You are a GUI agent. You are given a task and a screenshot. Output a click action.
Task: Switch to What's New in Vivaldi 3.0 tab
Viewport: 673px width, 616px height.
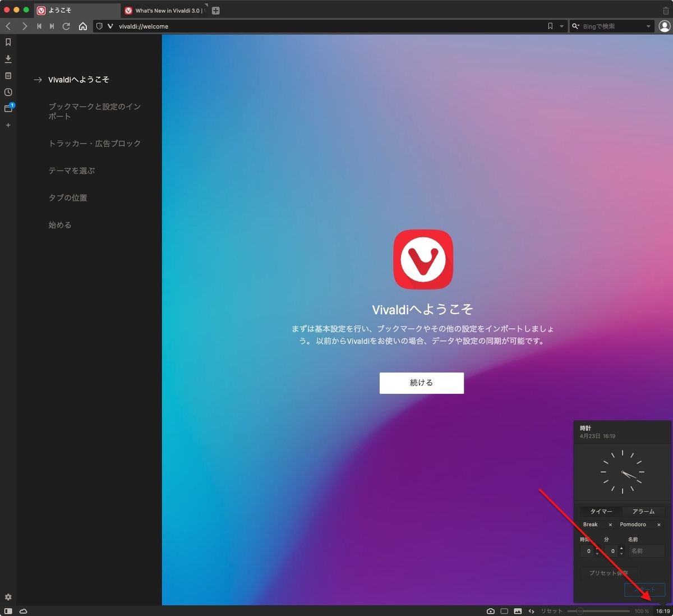(164, 11)
